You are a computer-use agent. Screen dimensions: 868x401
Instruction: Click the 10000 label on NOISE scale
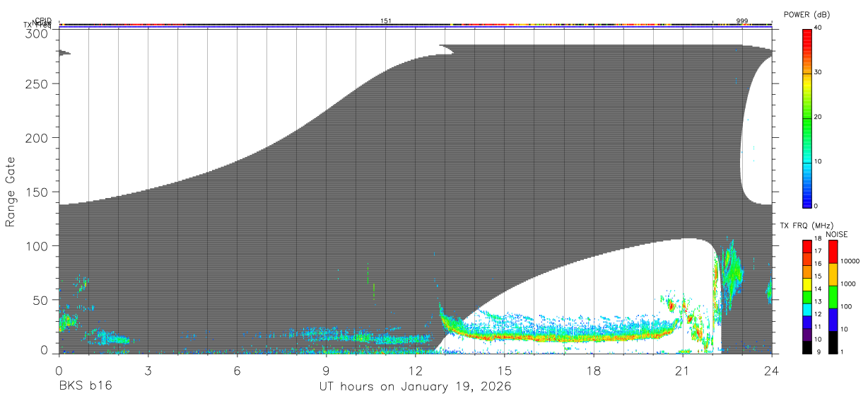tap(850, 261)
